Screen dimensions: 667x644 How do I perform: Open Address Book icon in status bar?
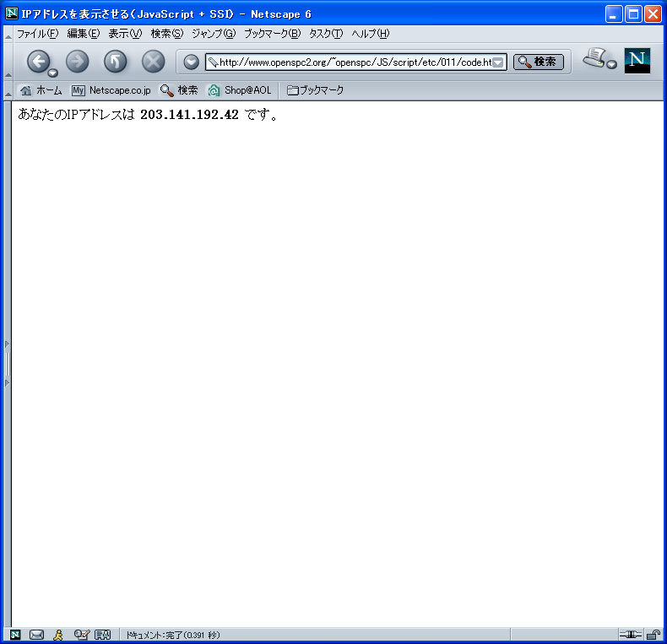[102, 635]
